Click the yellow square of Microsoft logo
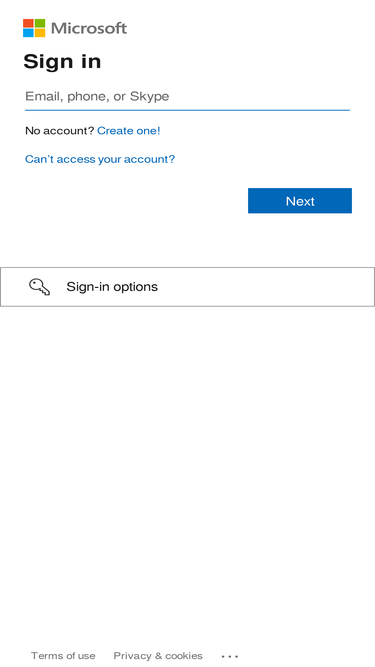This screenshot has width=375, height=667. [40, 33]
